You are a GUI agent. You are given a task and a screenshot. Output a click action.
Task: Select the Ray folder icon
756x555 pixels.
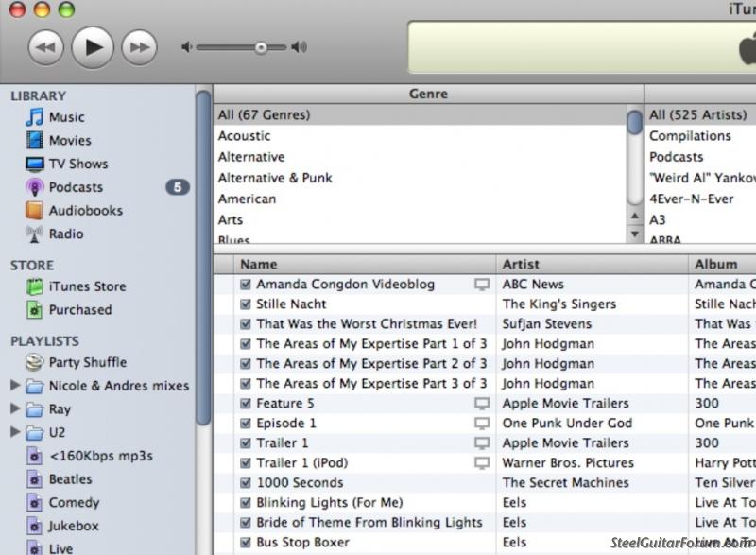(34, 409)
